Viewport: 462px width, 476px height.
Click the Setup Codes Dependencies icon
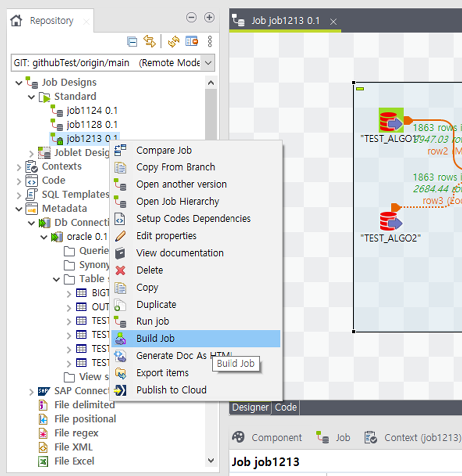120,219
